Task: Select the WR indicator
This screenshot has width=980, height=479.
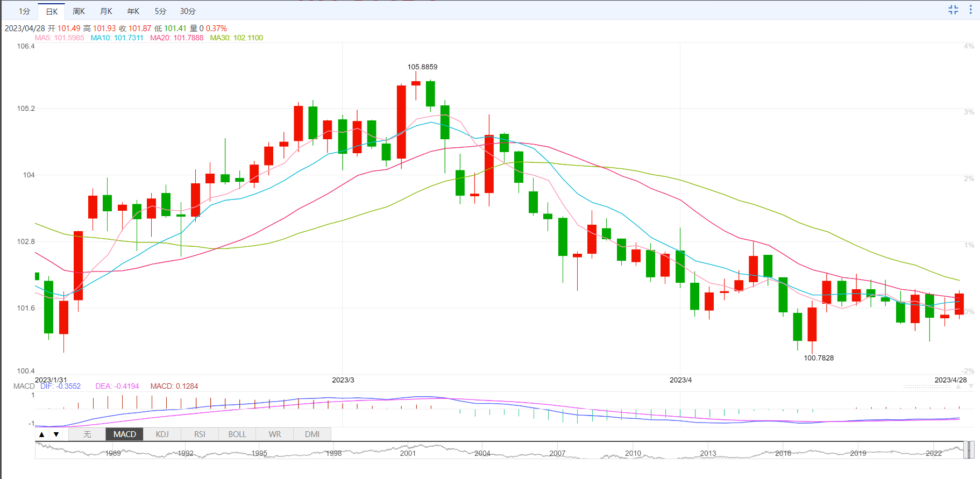Action: [275, 434]
